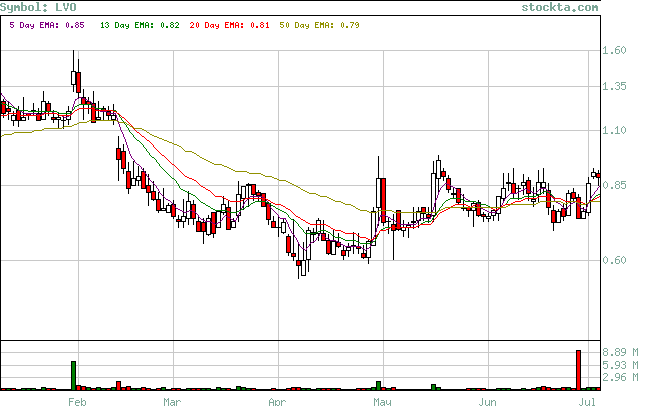Screen dimensions: 655x406
Task: Click the Apr month label
Action: tap(277, 401)
